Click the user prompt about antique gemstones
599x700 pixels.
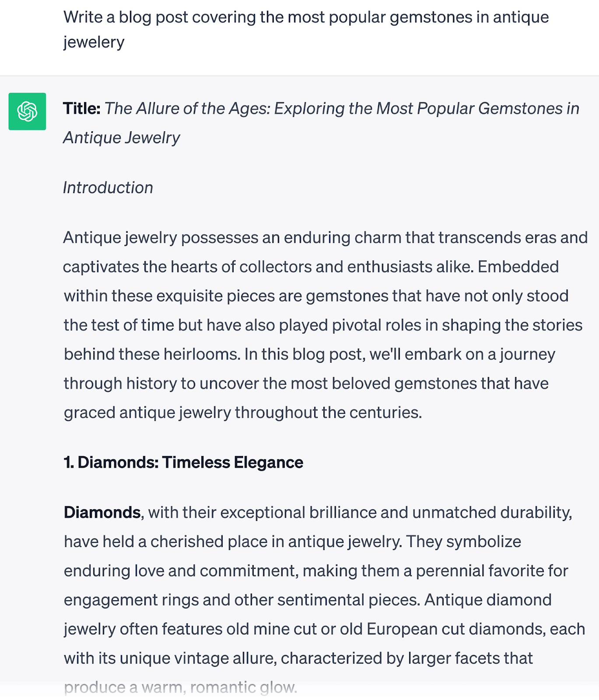[306, 17]
